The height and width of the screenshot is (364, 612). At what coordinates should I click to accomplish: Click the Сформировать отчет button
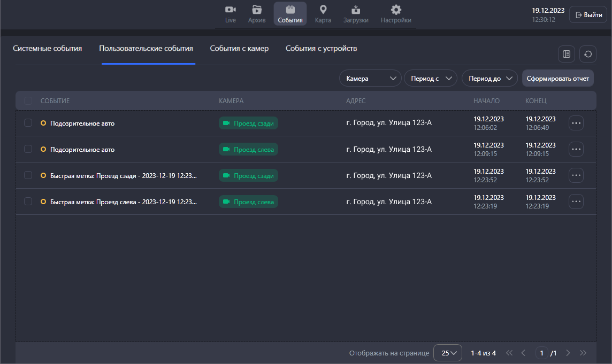(557, 79)
